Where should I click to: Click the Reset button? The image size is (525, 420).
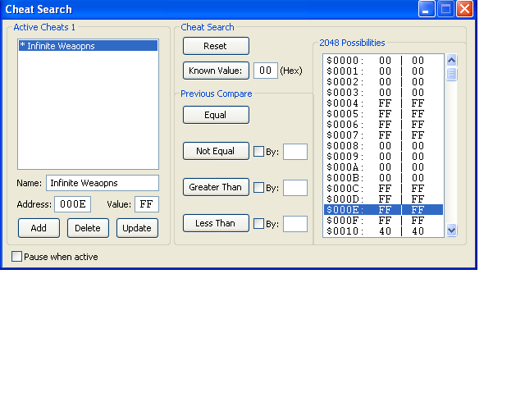click(x=216, y=46)
